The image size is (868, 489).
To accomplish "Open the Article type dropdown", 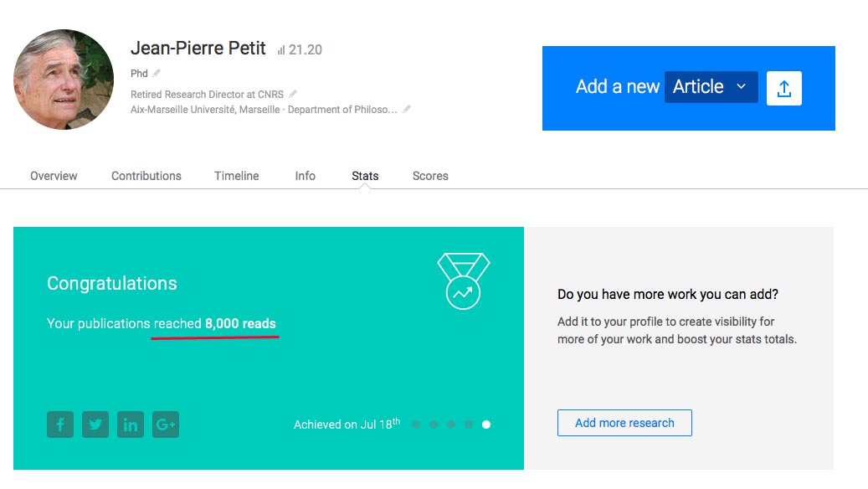I will point(711,87).
